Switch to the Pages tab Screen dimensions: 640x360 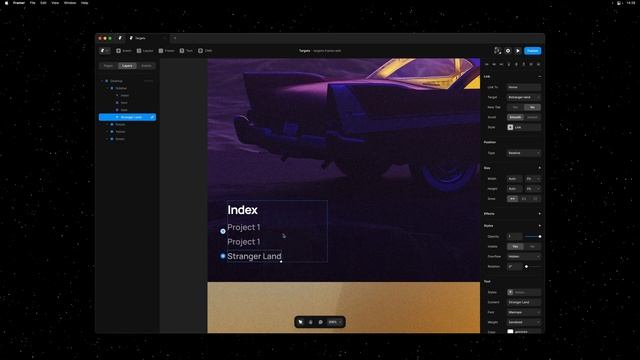point(108,66)
